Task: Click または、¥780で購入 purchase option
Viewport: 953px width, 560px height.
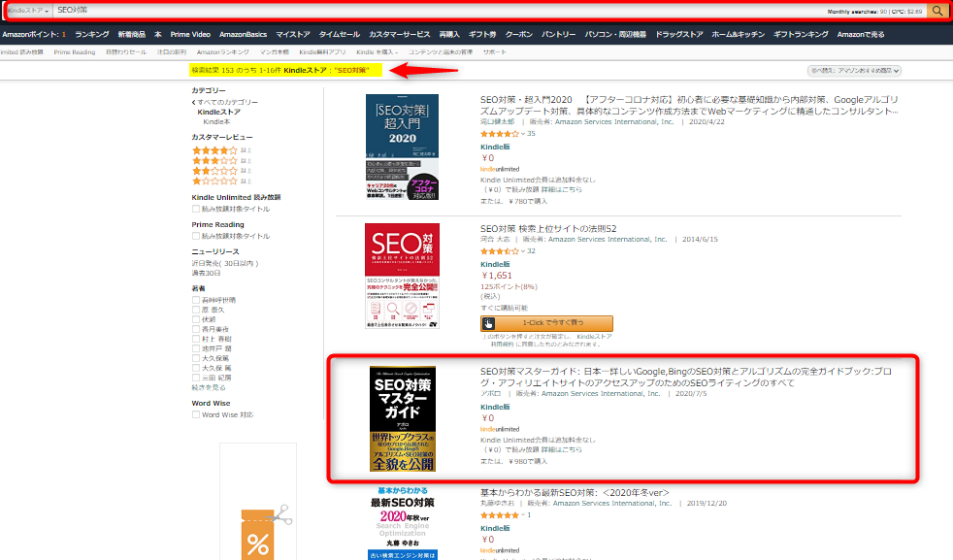Action: (x=513, y=201)
